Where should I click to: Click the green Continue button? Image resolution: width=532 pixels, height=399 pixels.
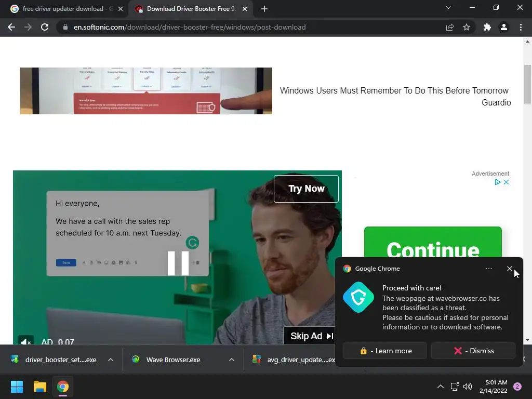433,242
